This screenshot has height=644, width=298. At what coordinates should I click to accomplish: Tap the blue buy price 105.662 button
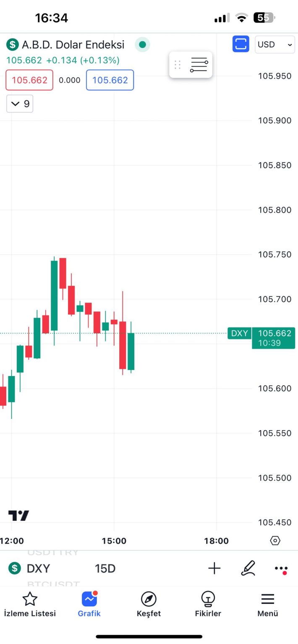(110, 80)
